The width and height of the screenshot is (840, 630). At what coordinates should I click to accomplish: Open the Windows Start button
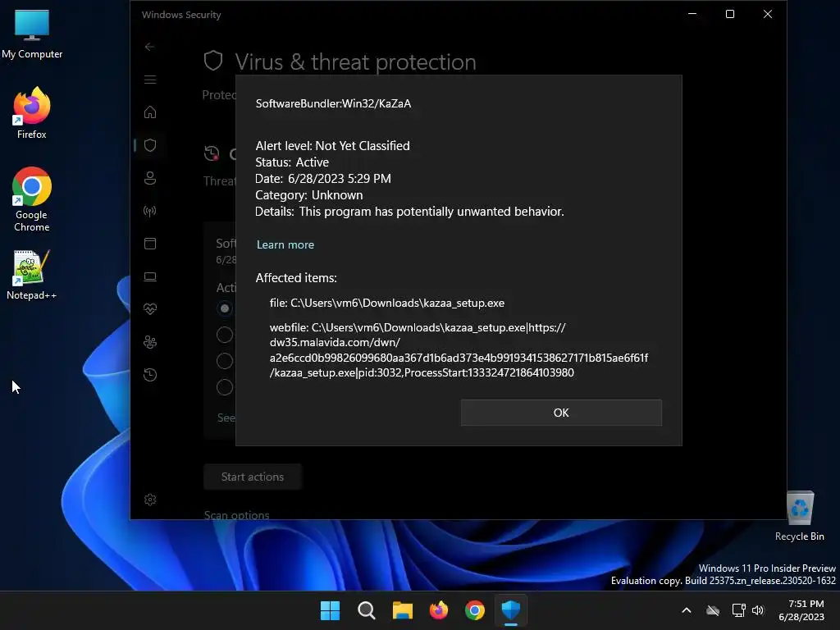[x=330, y=610]
